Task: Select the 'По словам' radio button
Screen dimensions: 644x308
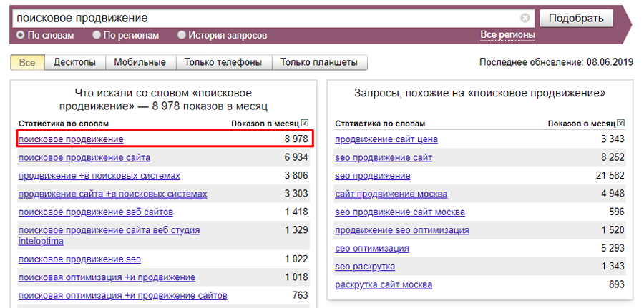Action: 20,35
